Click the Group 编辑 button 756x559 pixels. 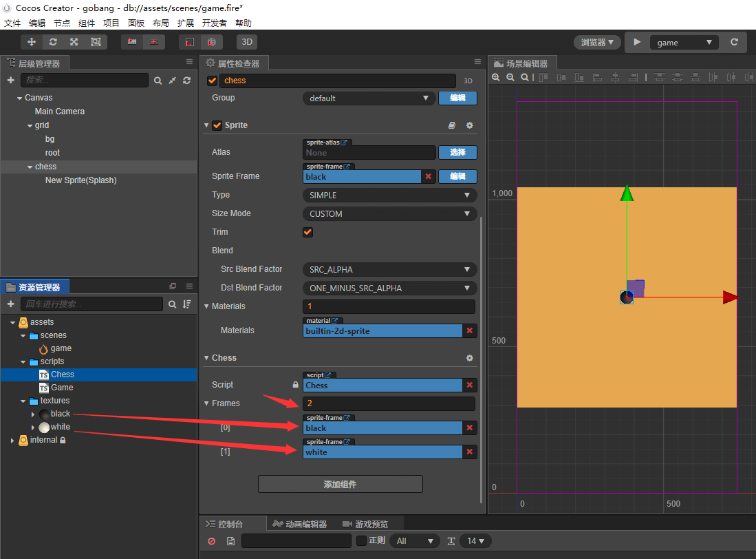457,98
